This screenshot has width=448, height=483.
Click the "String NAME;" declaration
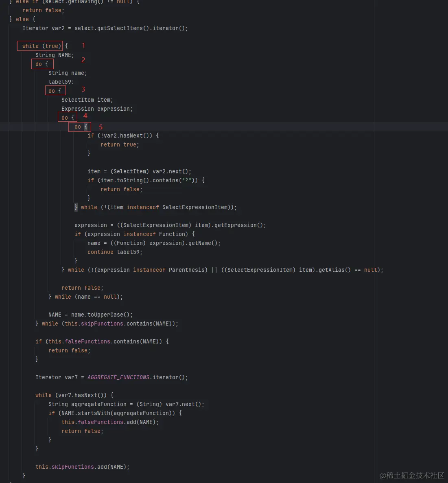(55, 55)
